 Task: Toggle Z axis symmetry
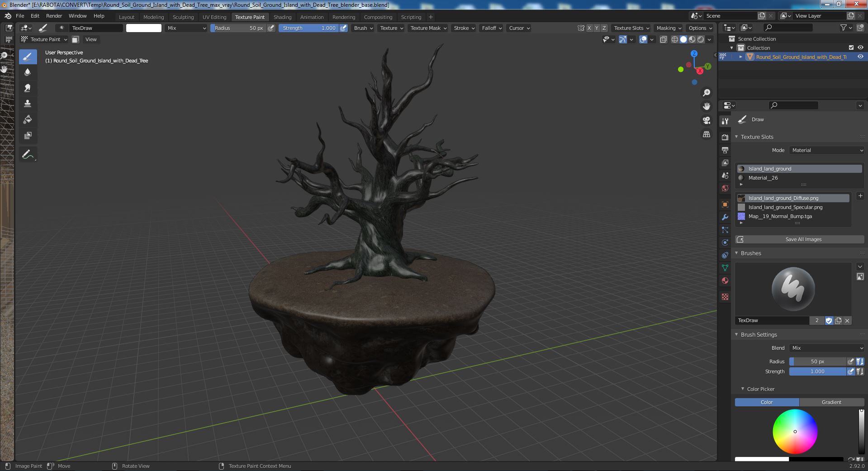(604, 28)
